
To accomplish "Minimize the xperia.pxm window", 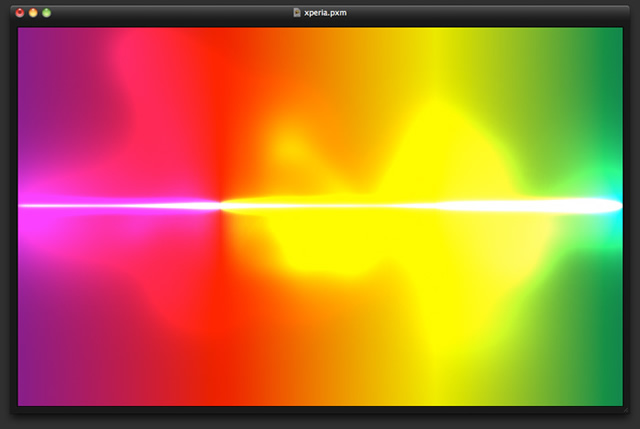I will [x=33, y=13].
